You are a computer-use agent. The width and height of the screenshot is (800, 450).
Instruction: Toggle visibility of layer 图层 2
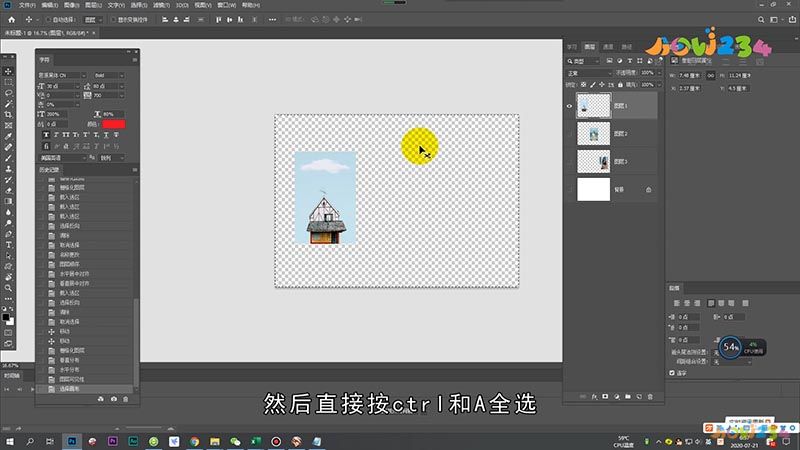pos(569,134)
